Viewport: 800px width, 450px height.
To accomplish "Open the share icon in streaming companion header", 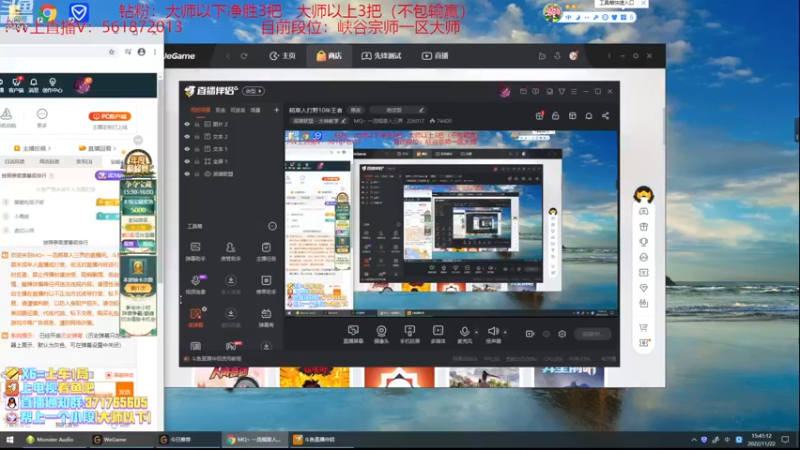I will point(605,116).
